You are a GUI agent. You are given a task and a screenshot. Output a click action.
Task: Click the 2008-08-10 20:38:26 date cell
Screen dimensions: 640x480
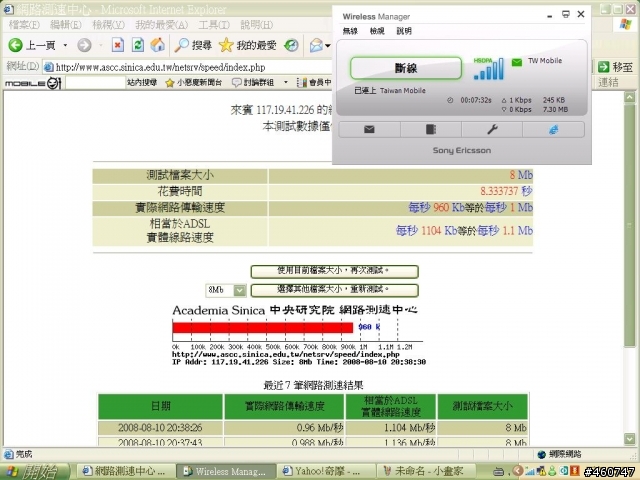coord(160,428)
